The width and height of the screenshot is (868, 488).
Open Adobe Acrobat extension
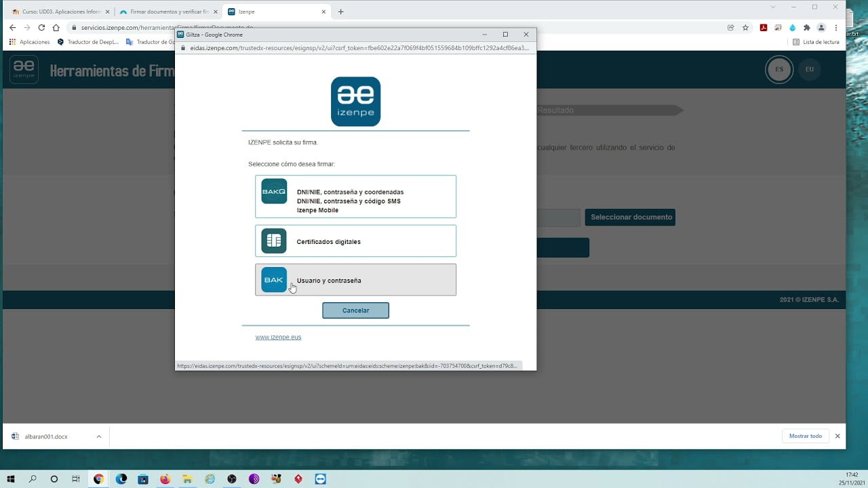pos(763,28)
